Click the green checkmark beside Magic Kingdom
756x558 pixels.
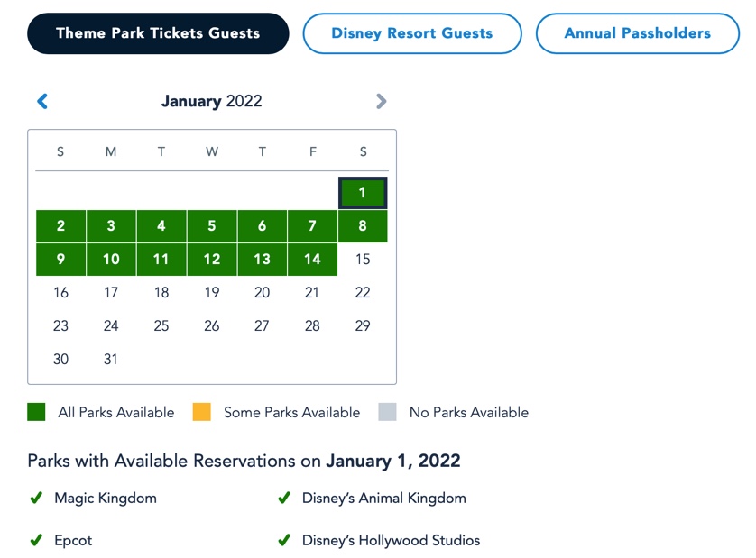36,498
